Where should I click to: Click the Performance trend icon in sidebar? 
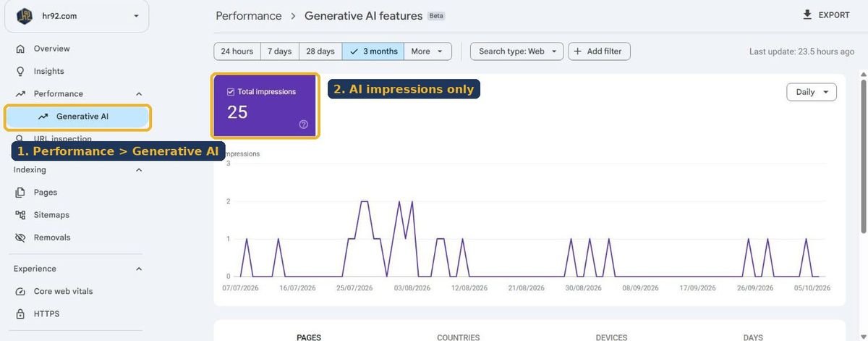pyautogui.click(x=20, y=93)
